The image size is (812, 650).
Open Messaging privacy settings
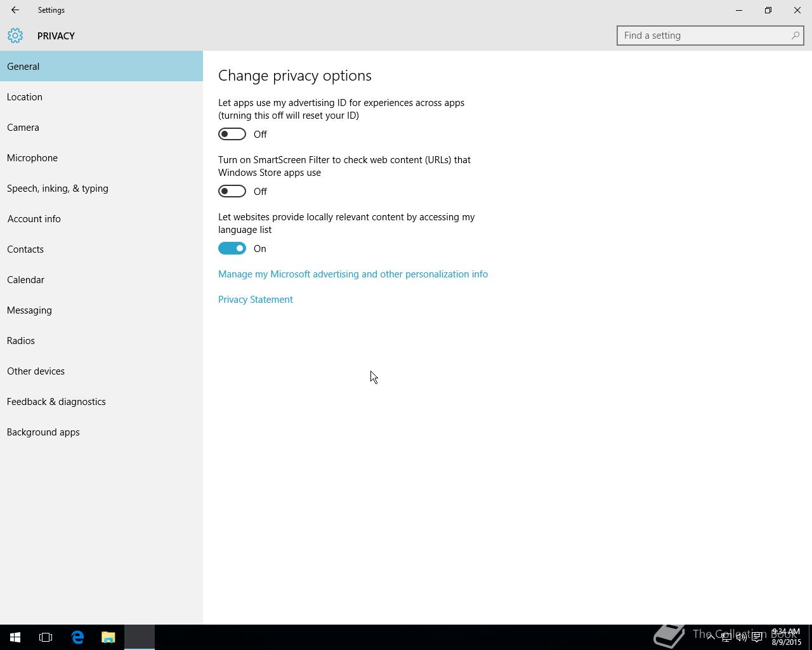pyautogui.click(x=101, y=310)
